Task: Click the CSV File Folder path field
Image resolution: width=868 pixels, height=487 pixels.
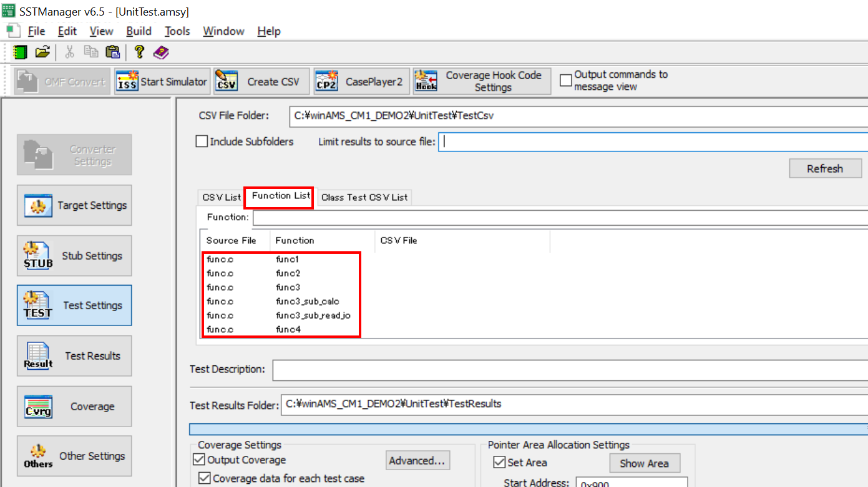Action: click(578, 116)
